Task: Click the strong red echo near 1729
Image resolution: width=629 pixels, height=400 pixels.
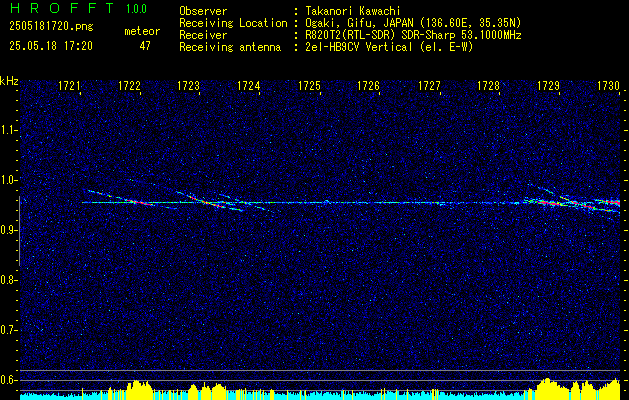Action: pyautogui.click(x=550, y=202)
